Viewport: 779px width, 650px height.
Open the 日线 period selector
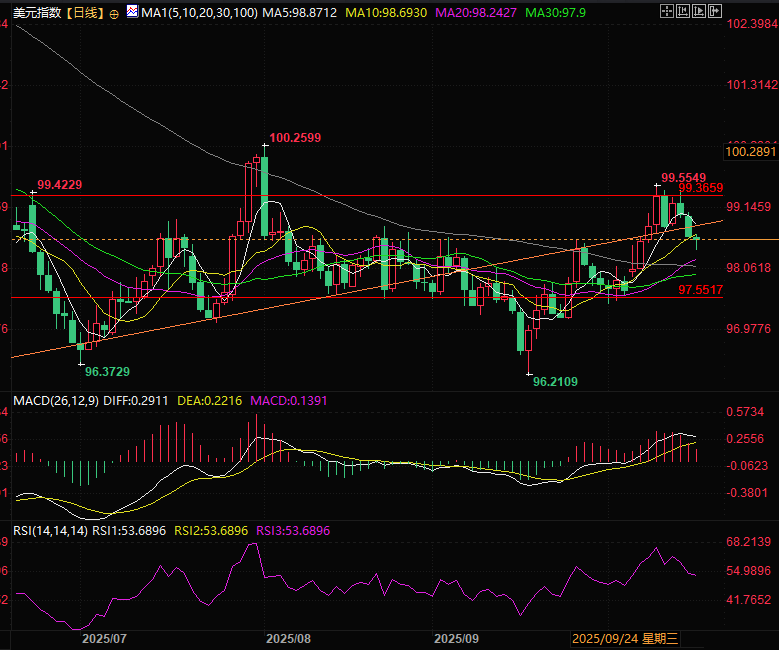coord(82,13)
